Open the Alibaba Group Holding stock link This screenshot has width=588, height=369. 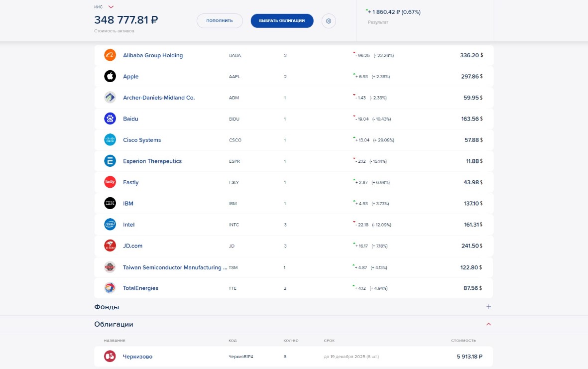click(153, 55)
